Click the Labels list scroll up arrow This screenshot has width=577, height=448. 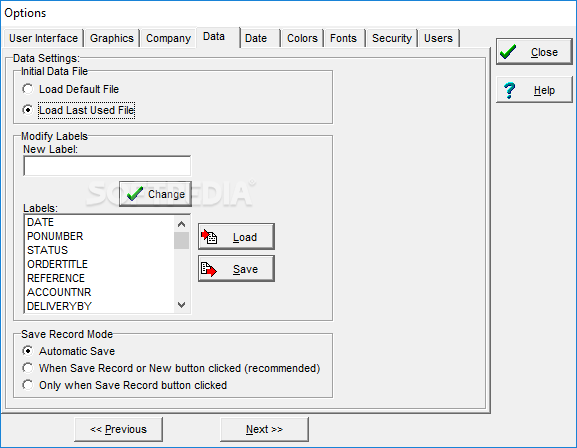181,224
